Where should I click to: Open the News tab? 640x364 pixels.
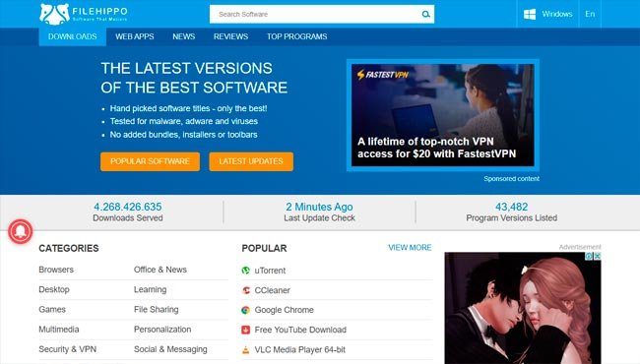coord(184,36)
